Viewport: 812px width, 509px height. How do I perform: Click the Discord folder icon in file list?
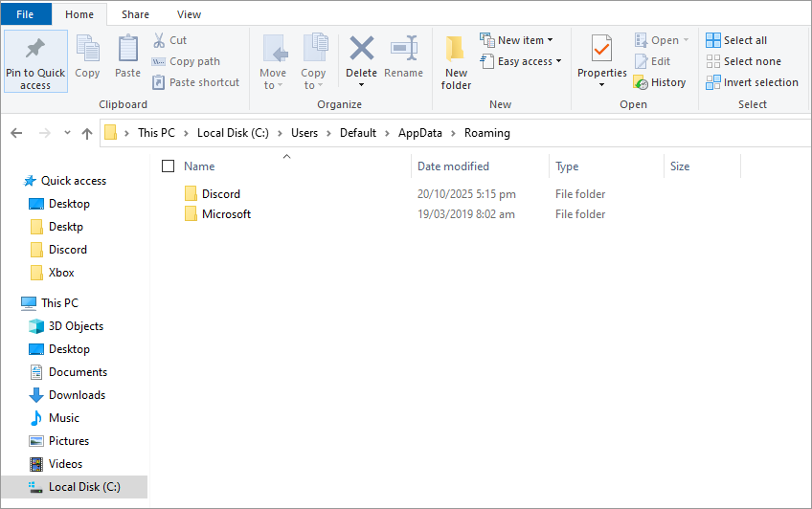click(191, 194)
